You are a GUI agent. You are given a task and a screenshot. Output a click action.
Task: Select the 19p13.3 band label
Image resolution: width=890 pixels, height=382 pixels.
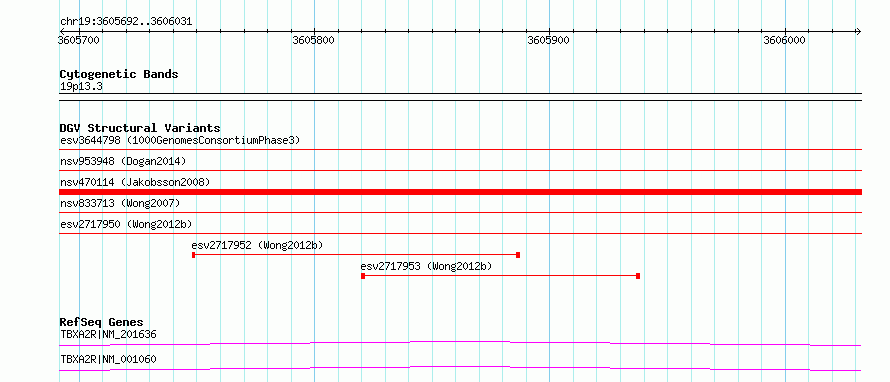click(81, 87)
